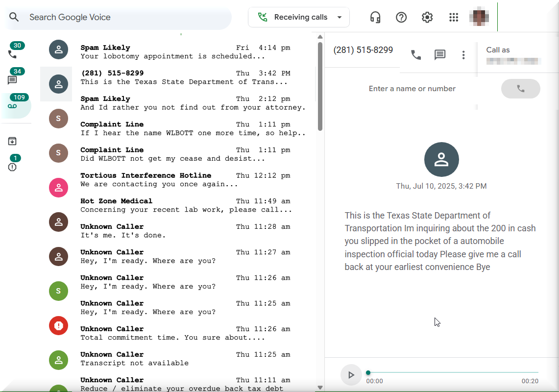The height and width of the screenshot is (392, 559).
Task: Send message to (281) 515-8299
Action: pos(440,55)
